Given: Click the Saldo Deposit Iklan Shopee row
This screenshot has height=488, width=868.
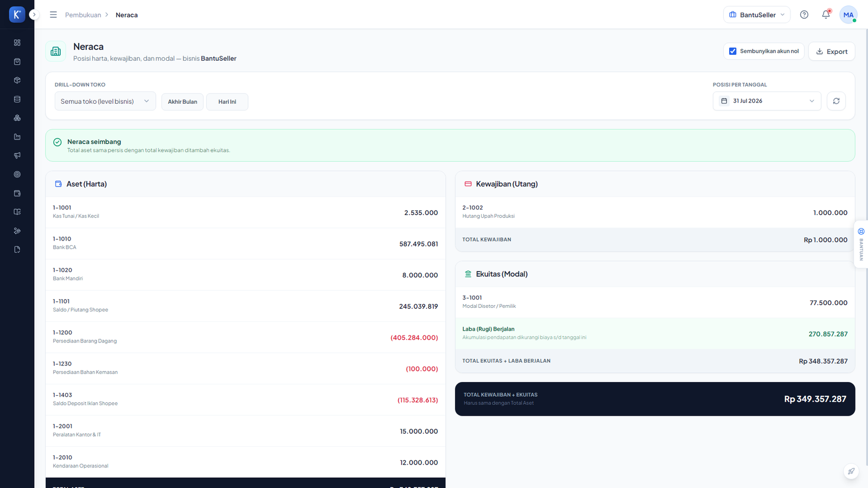Looking at the screenshot, I should (245, 400).
